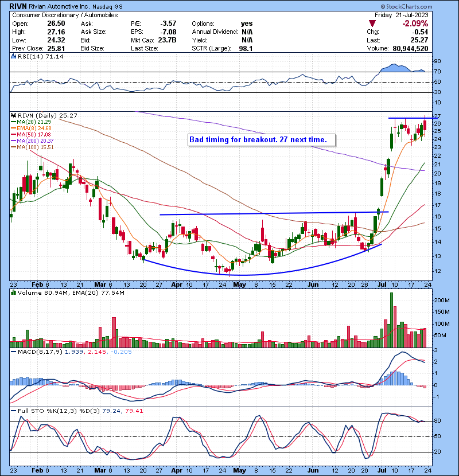459x476 pixels.
Task: Click the 90 level on the RSI axis
Action: pyautogui.click(x=437, y=61)
